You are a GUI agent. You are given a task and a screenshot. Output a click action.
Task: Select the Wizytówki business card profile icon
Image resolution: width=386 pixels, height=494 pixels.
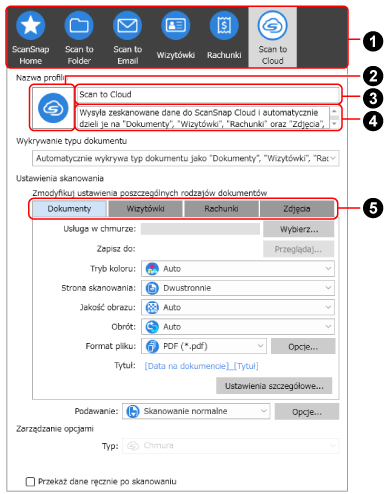pos(176,25)
